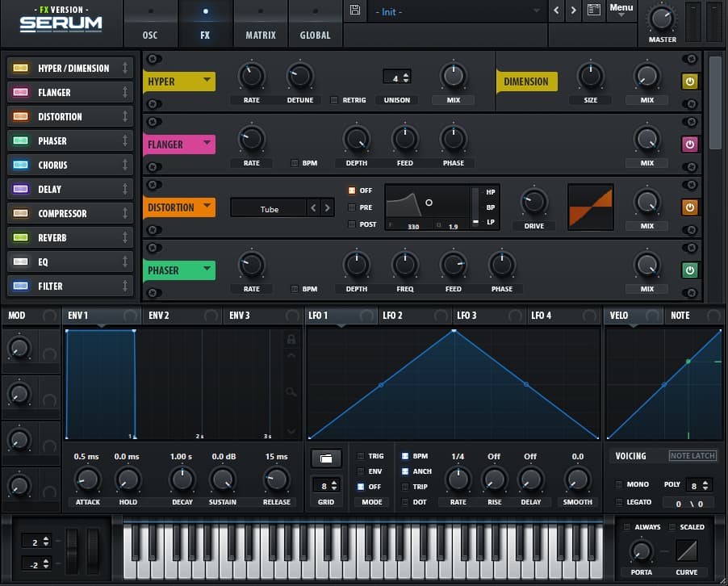Click previous distortion type arrow
Viewport: 728px width, 586px height.
point(314,208)
